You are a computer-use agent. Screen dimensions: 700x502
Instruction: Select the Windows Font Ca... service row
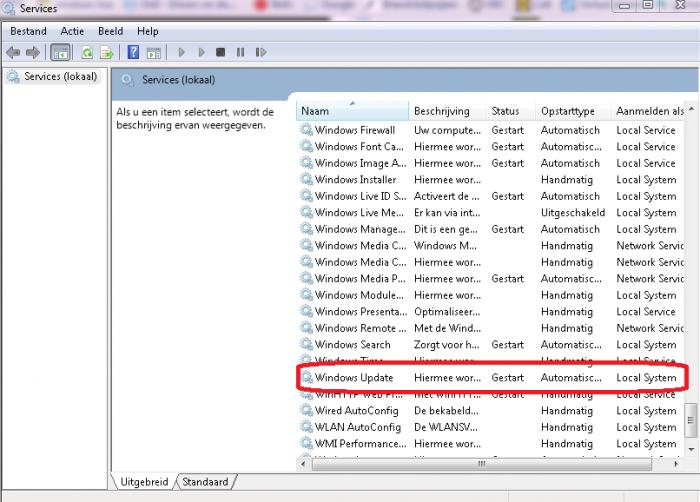[x=491, y=146]
